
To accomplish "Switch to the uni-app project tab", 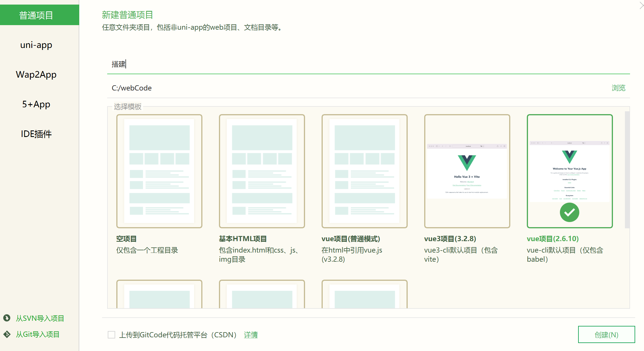I will 36,45.
